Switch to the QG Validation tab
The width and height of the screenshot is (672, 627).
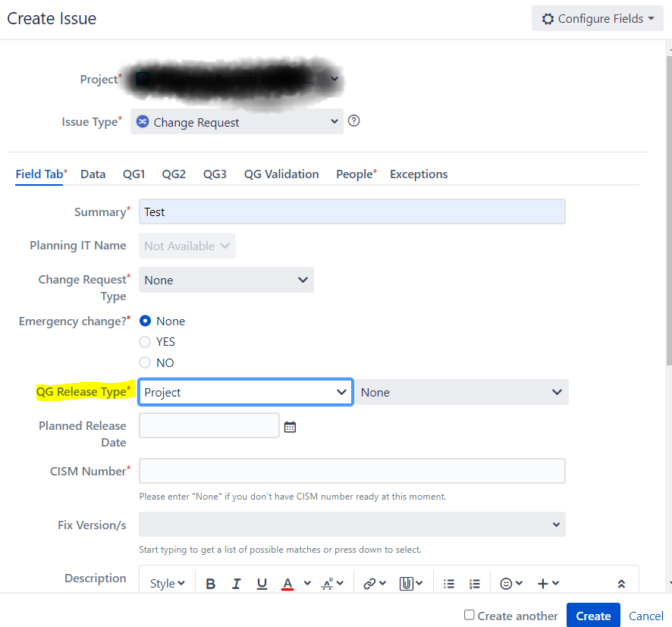[x=281, y=174]
